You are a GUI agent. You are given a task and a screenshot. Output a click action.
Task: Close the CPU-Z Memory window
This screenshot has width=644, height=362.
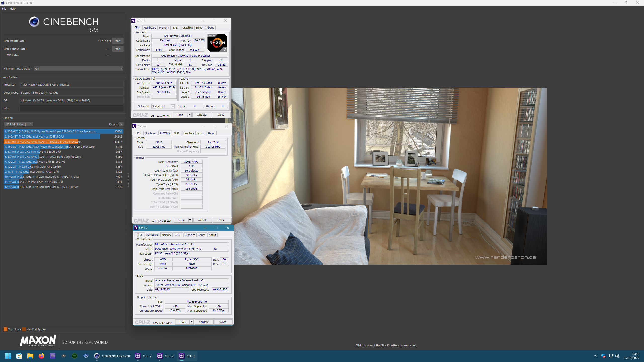[x=227, y=126]
